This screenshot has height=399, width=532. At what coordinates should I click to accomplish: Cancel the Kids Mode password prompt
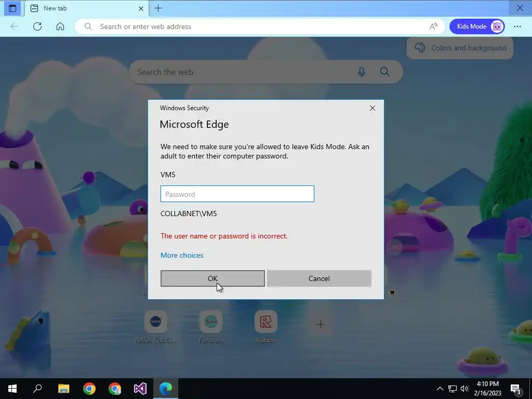[319, 278]
